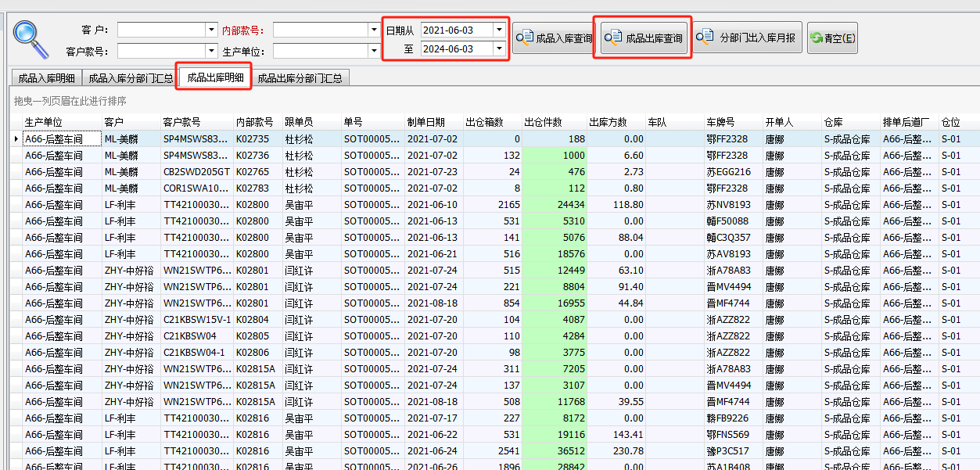Switch to the 成品出库明细 tab
This screenshot has width=980, height=470.
(214, 77)
